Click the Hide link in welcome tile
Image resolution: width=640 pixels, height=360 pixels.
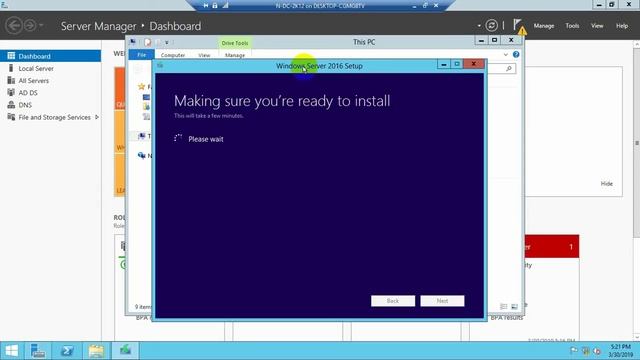(x=607, y=184)
